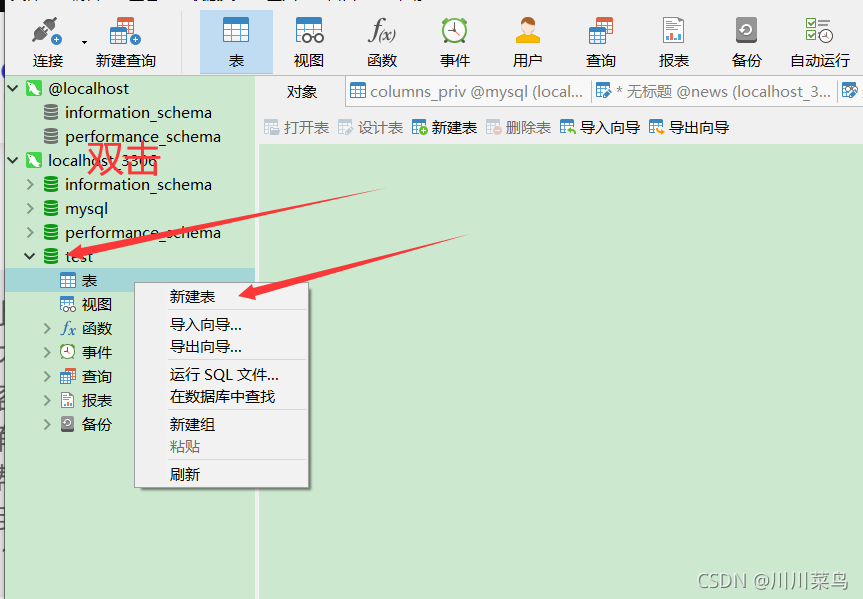
Task: Choose 导入向导... from the context menu
Action: coord(205,325)
